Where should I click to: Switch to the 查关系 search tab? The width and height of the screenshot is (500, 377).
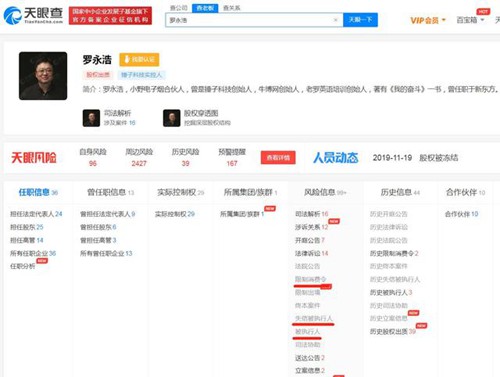pyautogui.click(x=231, y=8)
